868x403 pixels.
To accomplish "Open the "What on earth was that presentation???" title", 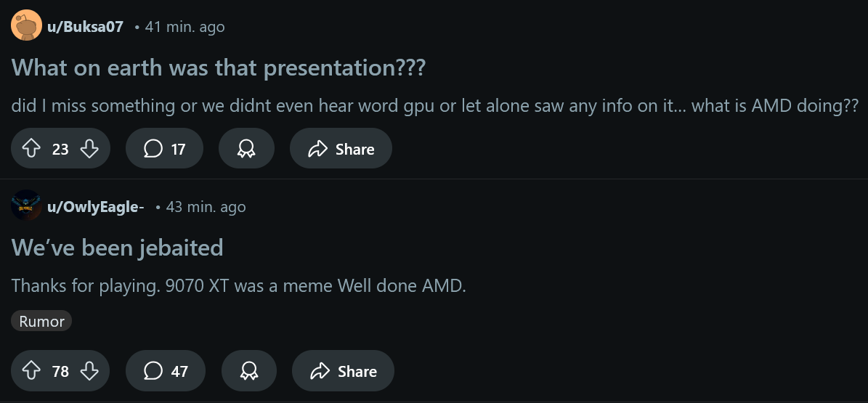I will (x=219, y=68).
